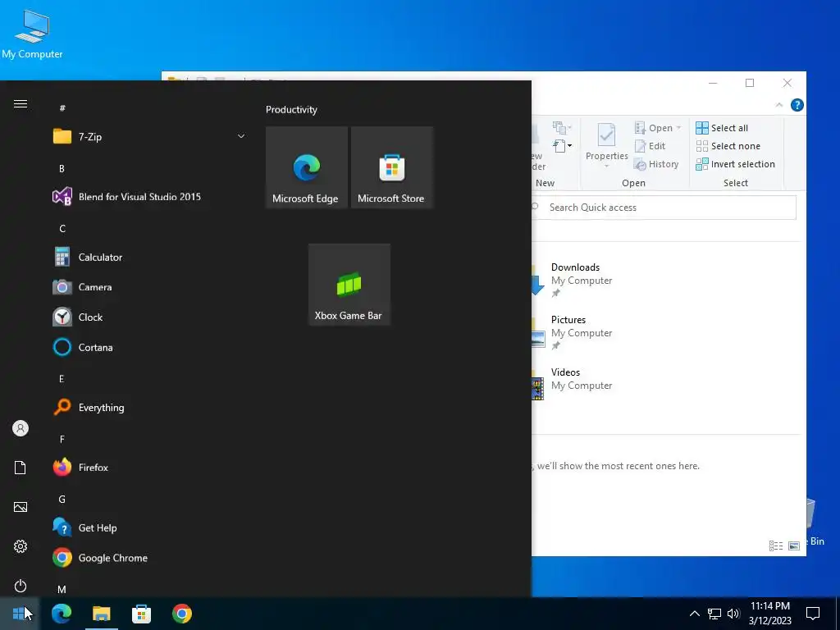This screenshot has width=840, height=630.
Task: Switch Explorer to details view icon
Action: (776, 546)
